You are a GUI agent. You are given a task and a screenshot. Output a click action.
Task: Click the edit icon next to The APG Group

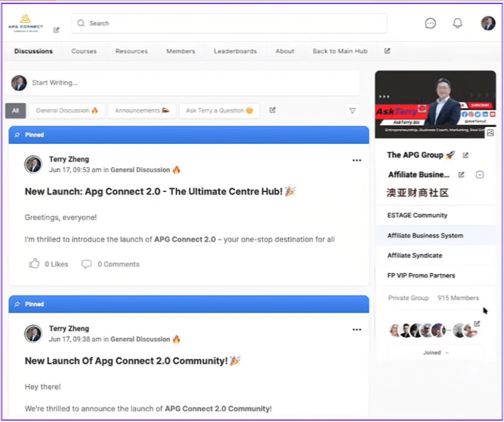click(466, 155)
